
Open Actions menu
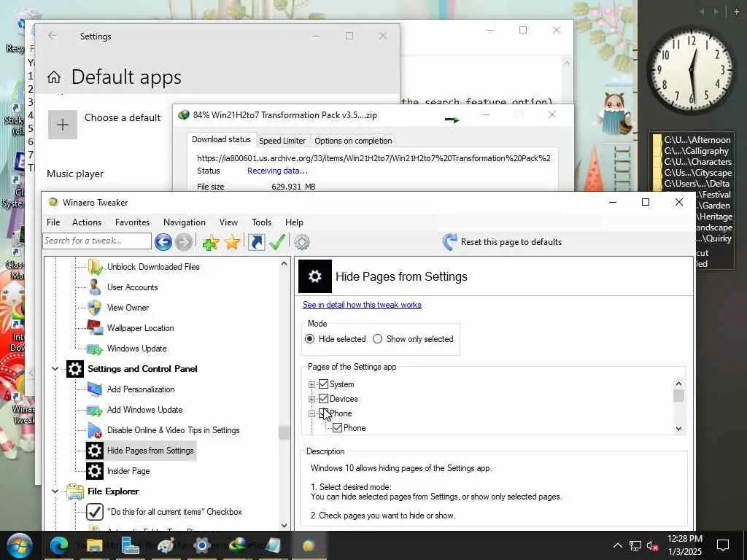pyautogui.click(x=87, y=222)
